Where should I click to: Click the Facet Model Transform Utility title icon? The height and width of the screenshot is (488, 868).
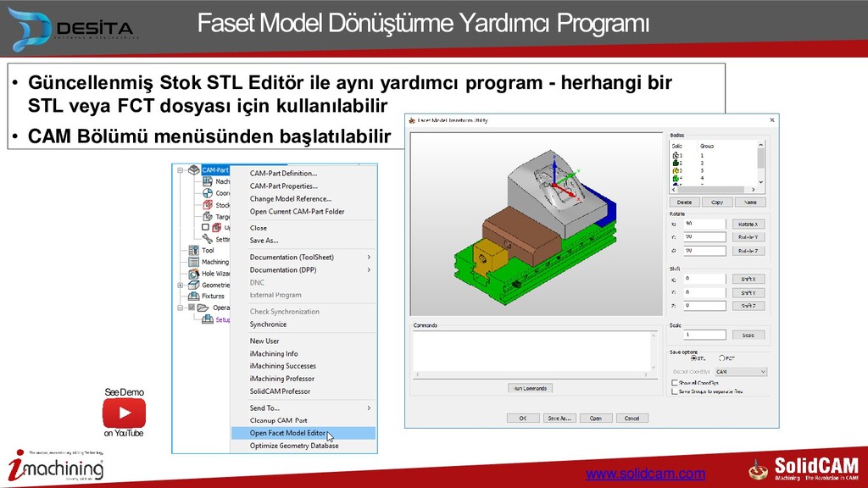pos(412,120)
